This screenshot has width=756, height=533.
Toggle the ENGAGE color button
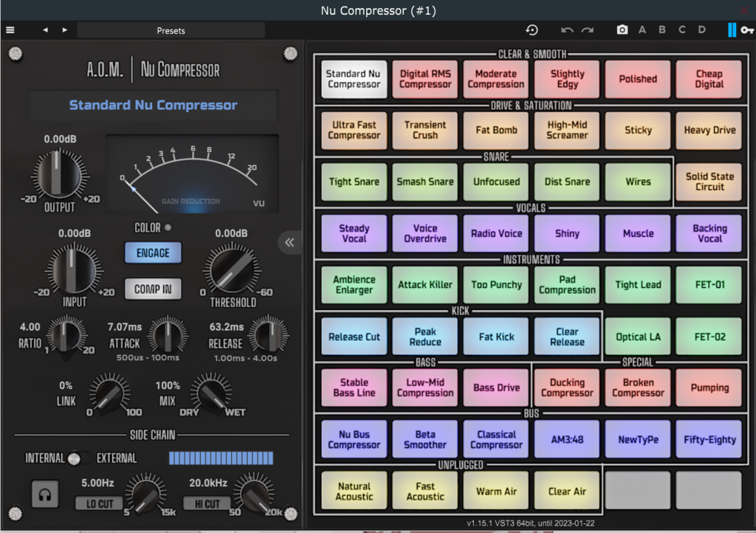click(x=153, y=253)
